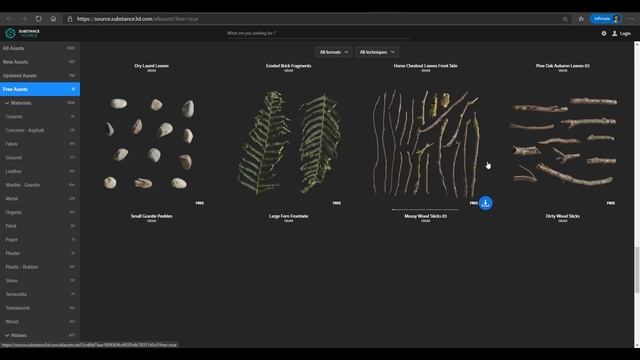Click the blue download button on Mossy Wood Sticks
Viewport: 640px width, 360px height.
point(485,203)
